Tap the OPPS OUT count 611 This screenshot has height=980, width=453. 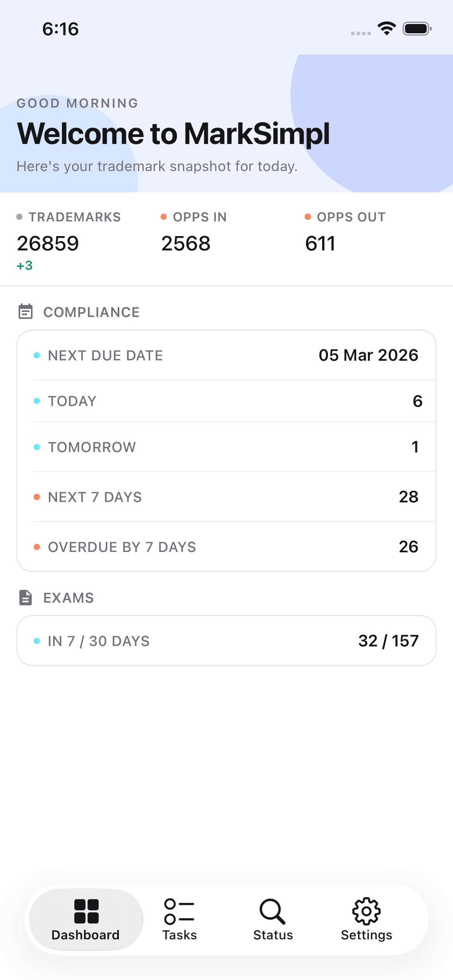[320, 243]
